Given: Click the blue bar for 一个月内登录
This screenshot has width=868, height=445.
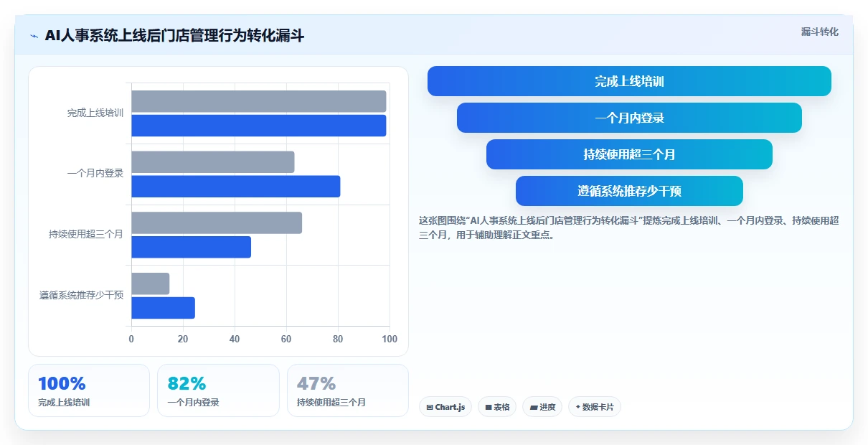Looking at the screenshot, I should pyautogui.click(x=236, y=187).
